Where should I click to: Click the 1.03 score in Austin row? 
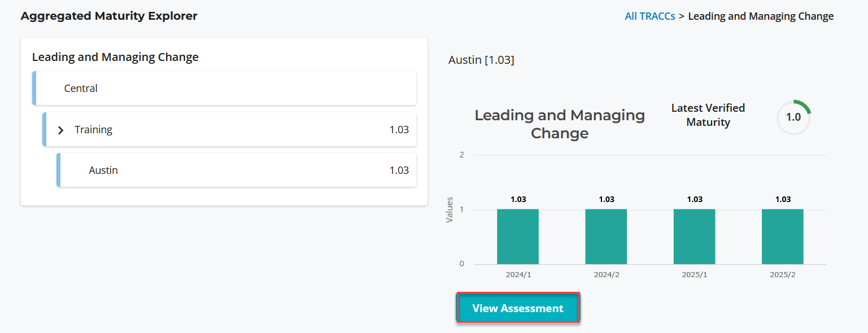(399, 170)
